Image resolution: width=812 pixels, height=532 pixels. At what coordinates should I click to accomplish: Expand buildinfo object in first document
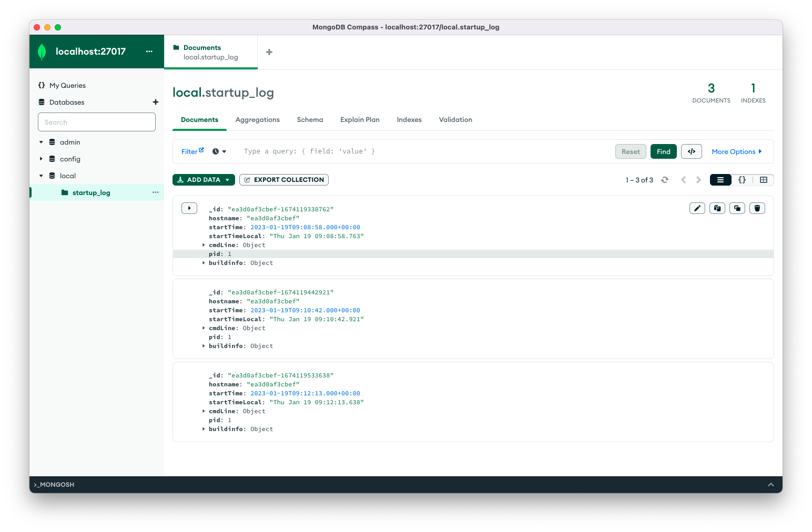pyautogui.click(x=204, y=263)
